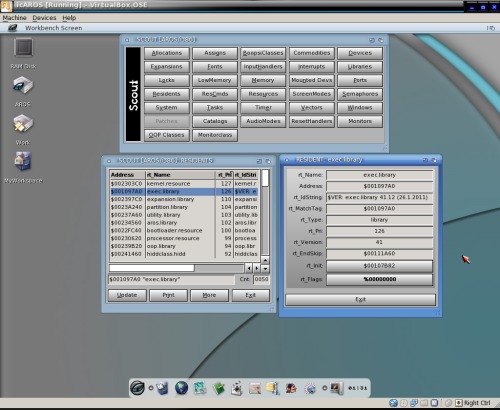Image resolution: width=500 pixels, height=410 pixels.
Task: Open Expansions in Scout
Action: 167,67
